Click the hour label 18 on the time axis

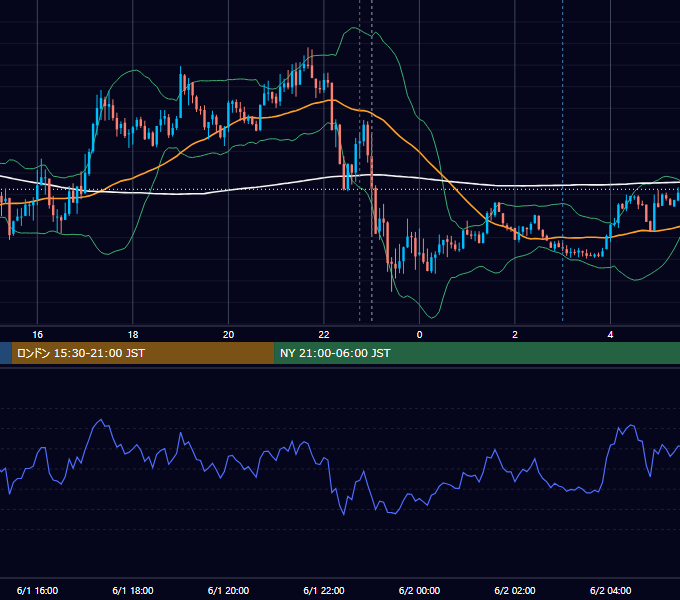133,335
